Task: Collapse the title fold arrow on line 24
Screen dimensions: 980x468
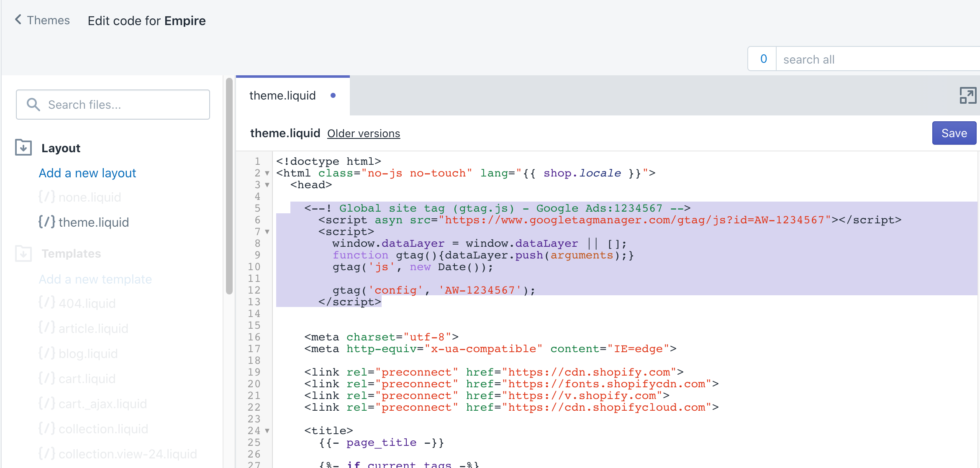Action: [267, 431]
